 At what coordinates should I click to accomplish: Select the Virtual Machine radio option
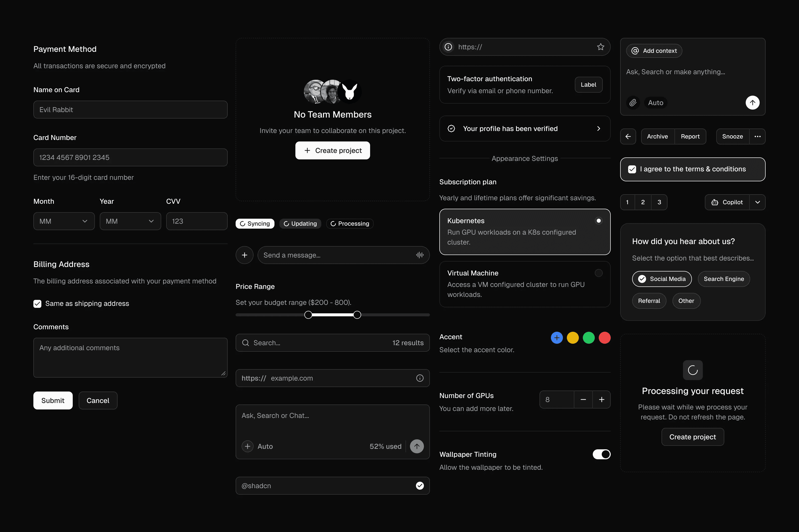point(599,273)
